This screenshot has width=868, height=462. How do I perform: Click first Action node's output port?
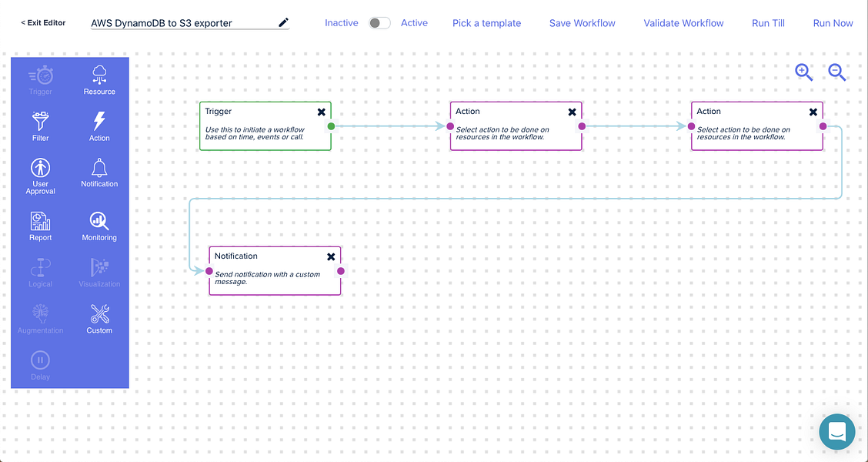tap(582, 126)
